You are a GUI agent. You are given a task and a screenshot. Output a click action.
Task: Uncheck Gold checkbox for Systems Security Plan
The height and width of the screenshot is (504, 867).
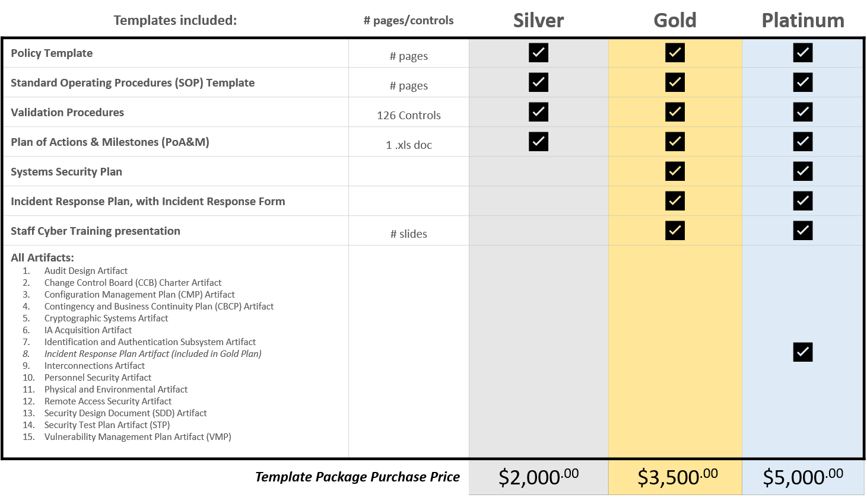point(675,171)
